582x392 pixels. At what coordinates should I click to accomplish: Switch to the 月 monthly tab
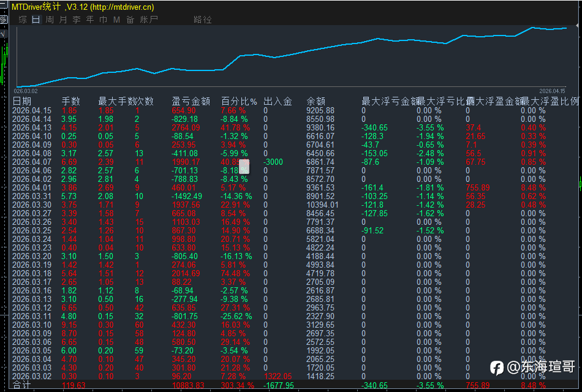pyautogui.click(x=63, y=20)
